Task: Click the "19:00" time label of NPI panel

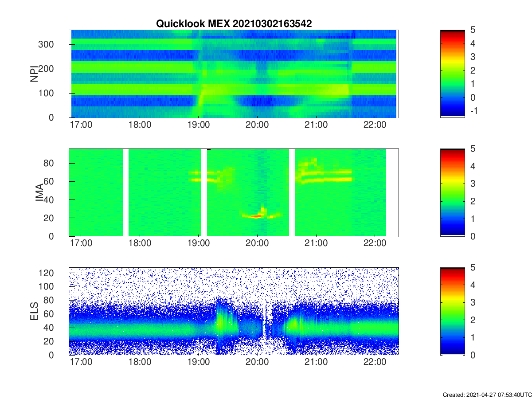Action: [199, 125]
